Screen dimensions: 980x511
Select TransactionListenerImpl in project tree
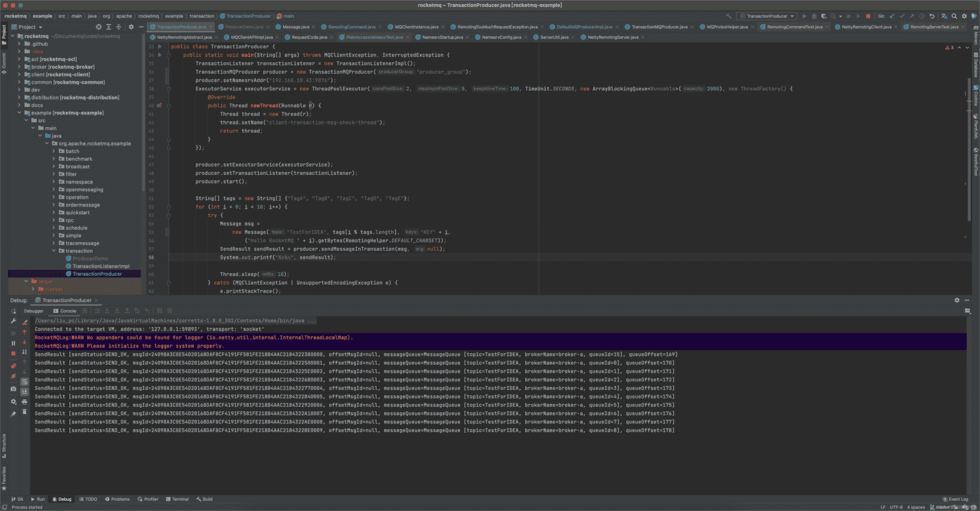[x=100, y=266]
